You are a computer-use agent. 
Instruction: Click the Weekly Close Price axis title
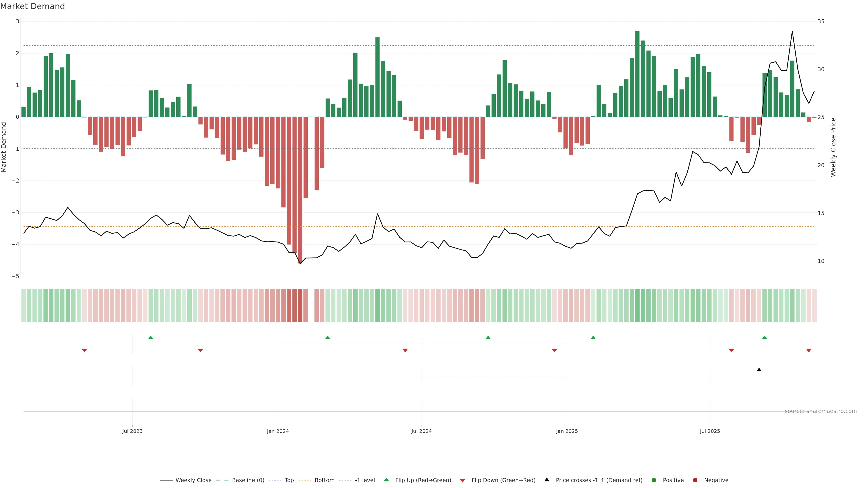coord(833,147)
